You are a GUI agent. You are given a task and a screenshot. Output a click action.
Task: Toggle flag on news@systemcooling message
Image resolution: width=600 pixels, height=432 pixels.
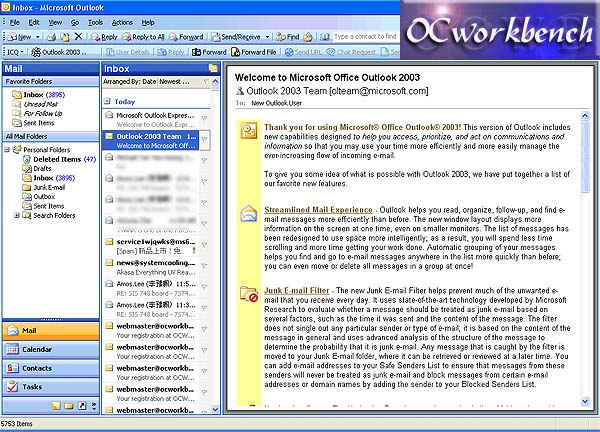(204, 266)
